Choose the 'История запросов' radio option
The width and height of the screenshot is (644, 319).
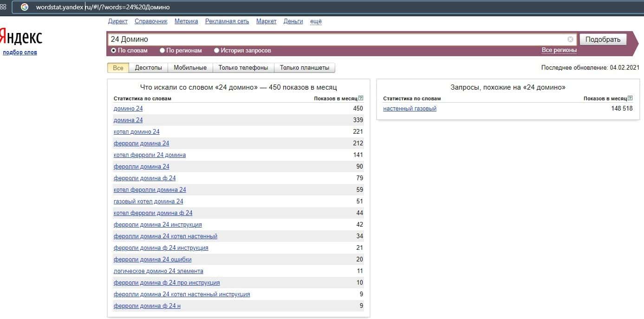(217, 51)
